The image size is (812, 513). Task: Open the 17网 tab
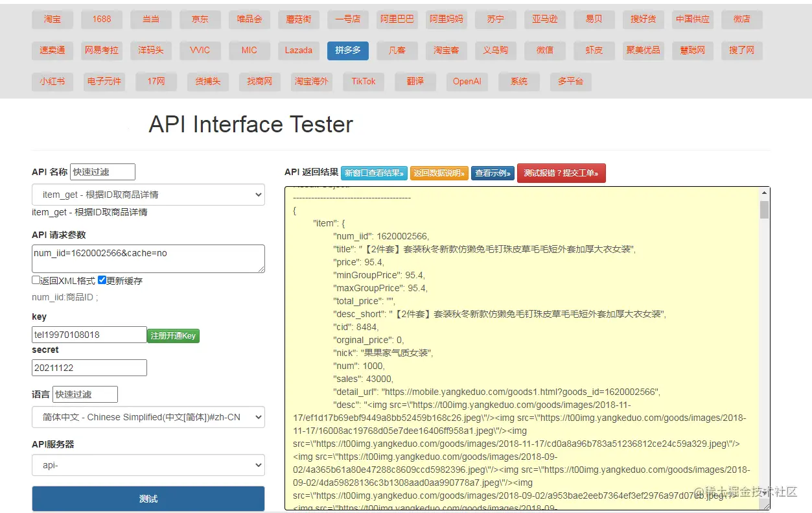[x=156, y=82]
